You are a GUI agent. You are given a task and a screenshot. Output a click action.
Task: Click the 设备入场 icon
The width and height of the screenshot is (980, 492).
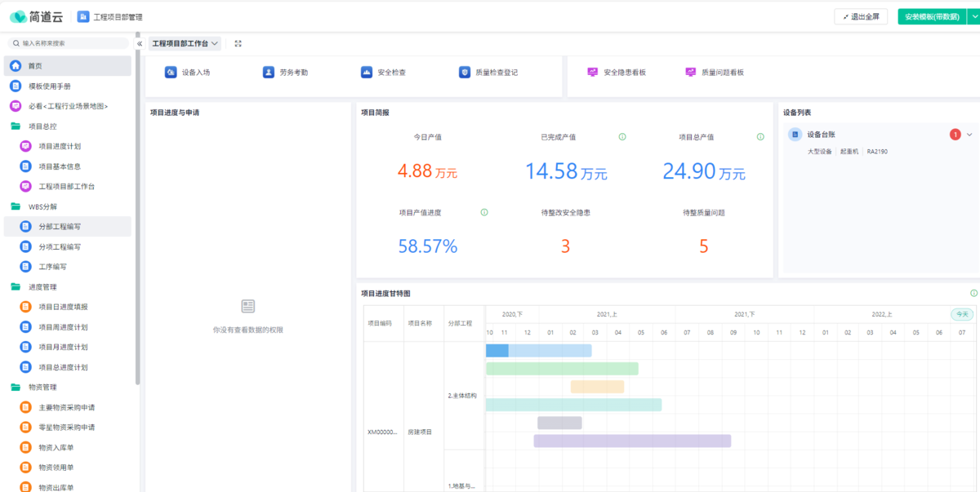click(x=171, y=72)
